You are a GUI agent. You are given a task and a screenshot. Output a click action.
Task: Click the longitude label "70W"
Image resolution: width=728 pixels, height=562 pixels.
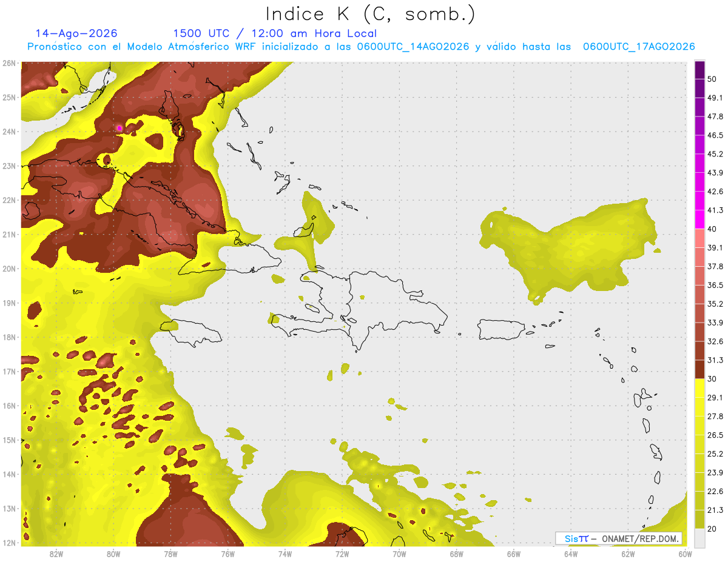tap(399, 554)
